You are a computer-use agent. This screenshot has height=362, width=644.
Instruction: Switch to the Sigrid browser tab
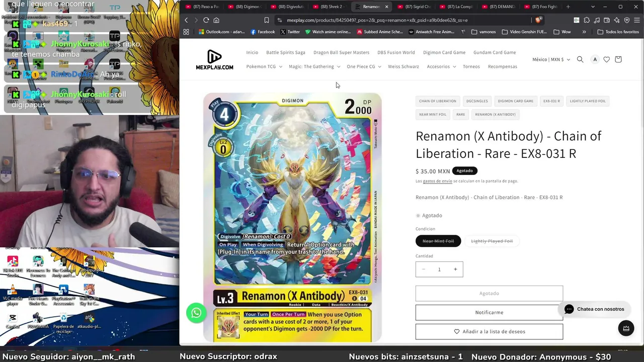click(x=414, y=7)
